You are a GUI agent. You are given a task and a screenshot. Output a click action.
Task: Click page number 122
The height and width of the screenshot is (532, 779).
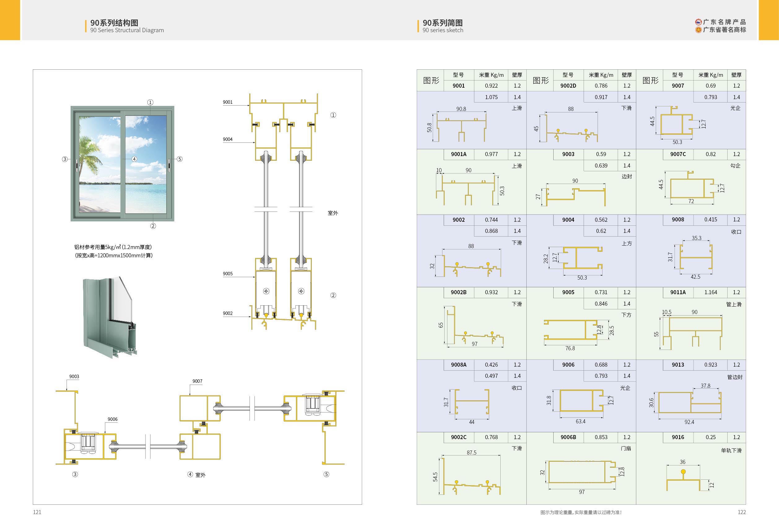point(742,512)
